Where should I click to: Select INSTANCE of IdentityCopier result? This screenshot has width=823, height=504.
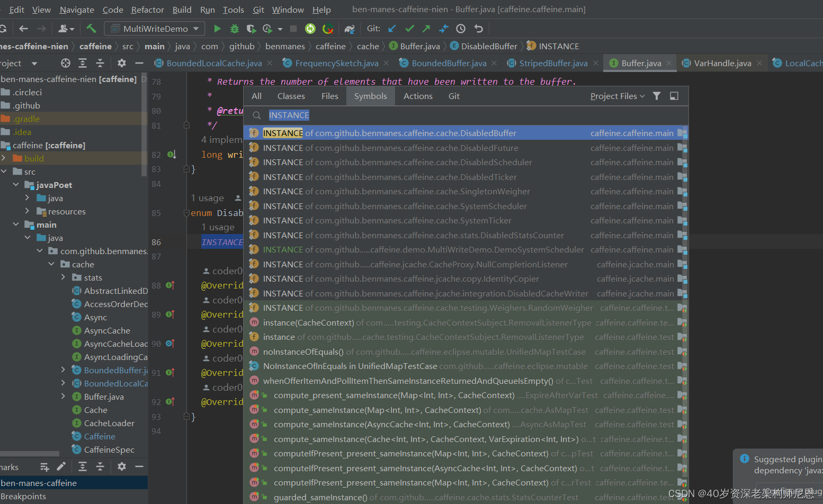click(466, 278)
